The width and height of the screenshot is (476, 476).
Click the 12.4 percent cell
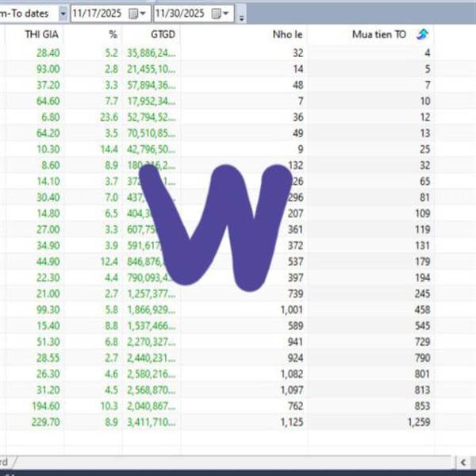click(x=109, y=262)
